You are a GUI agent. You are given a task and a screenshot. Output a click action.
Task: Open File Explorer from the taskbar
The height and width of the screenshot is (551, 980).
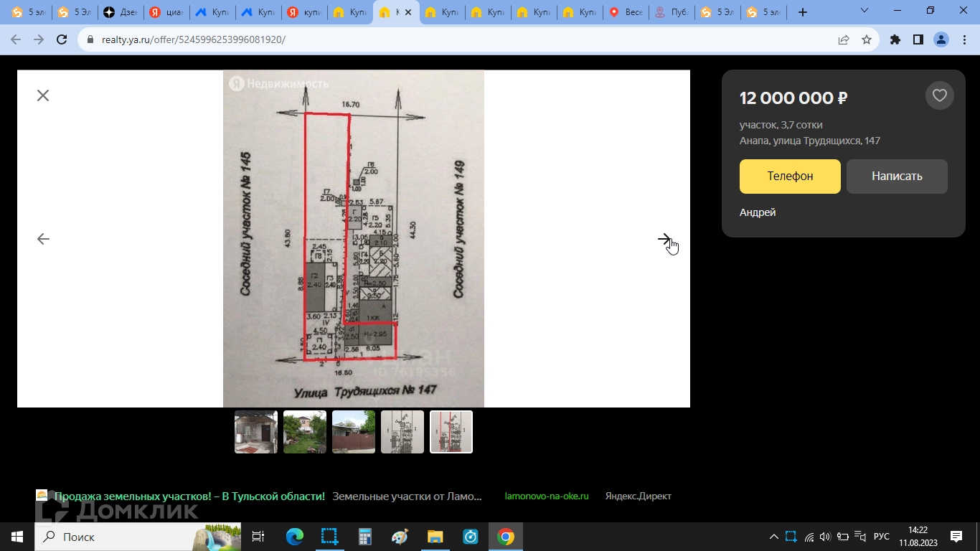tap(435, 537)
